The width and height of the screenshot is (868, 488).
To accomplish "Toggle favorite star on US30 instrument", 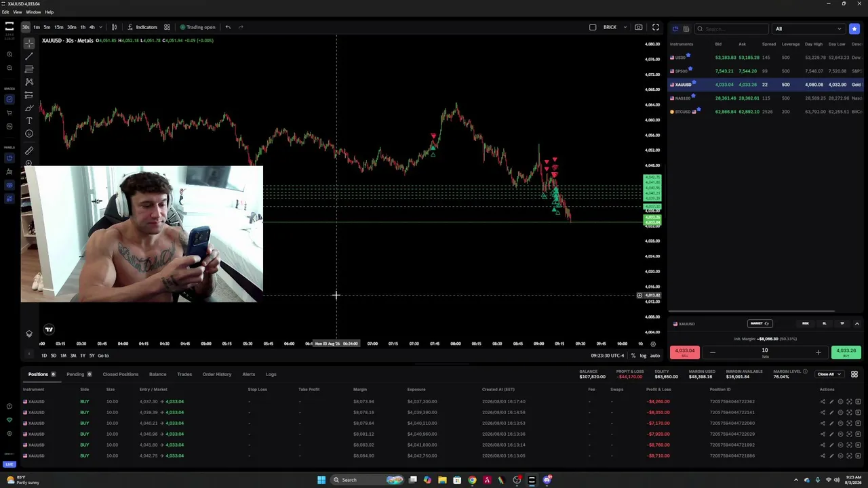I will (x=688, y=55).
